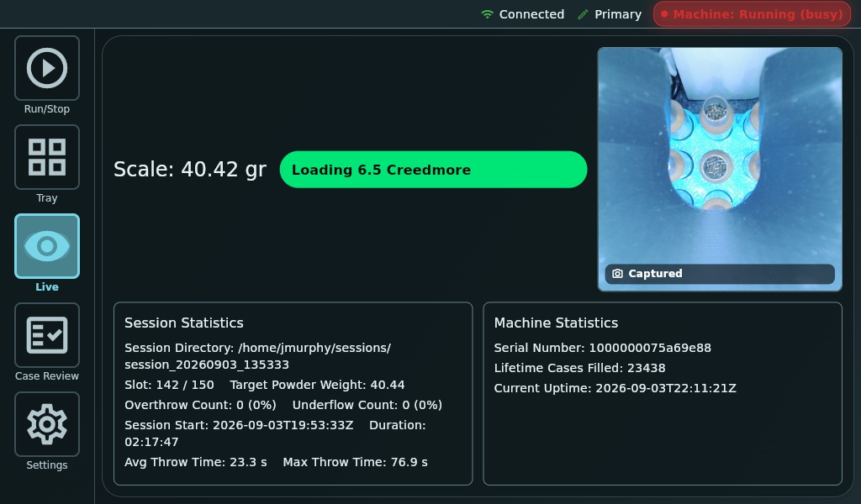This screenshot has height=504, width=861.
Task: Click the red machine status dot
Action: point(664,14)
